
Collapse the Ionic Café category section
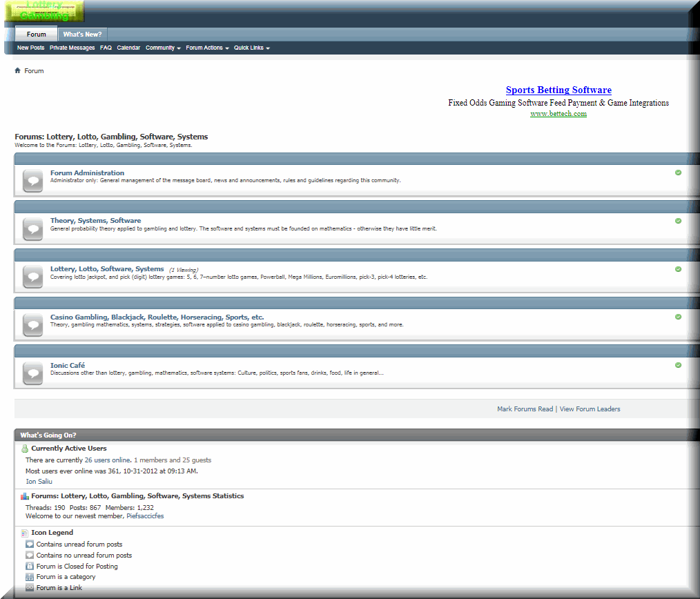click(x=678, y=365)
